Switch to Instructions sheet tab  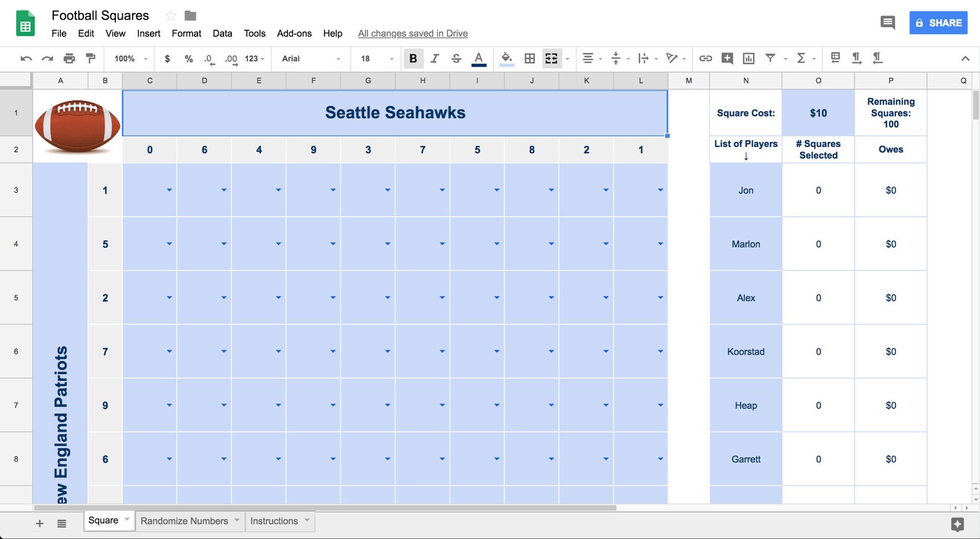(x=280, y=521)
